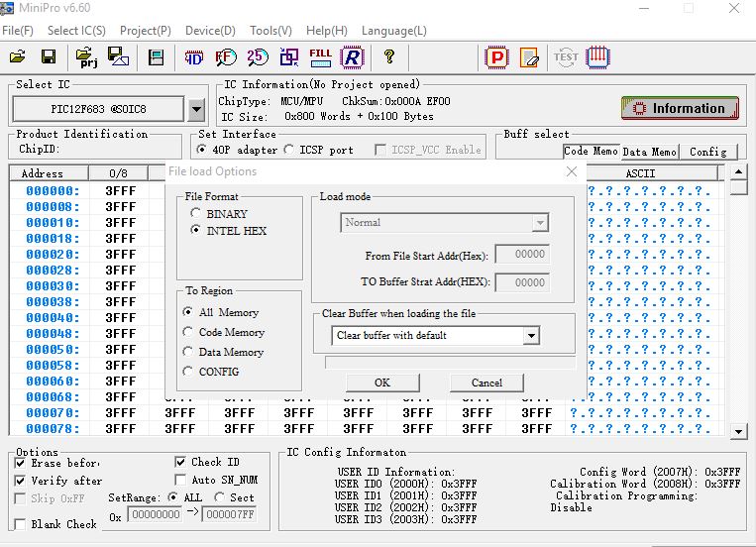Viewport: 756px width, 547px height.
Task: Click the FILL buffer icon
Action: tap(320, 57)
